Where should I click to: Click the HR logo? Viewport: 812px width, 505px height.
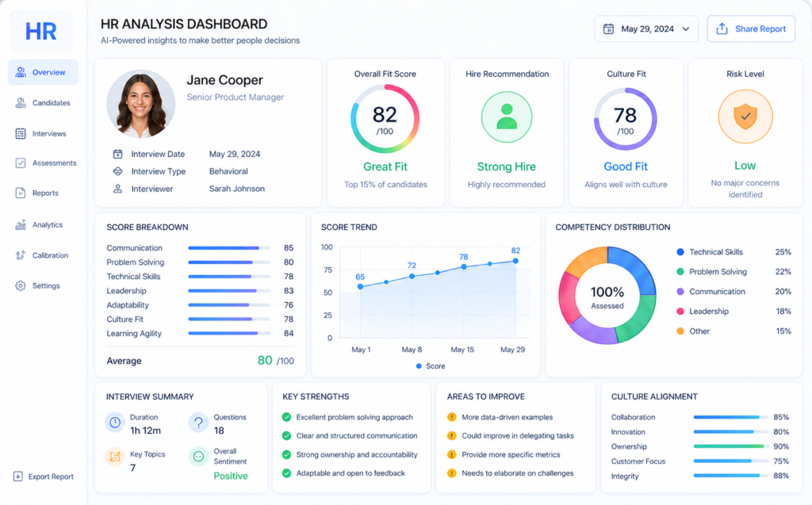coord(41,31)
